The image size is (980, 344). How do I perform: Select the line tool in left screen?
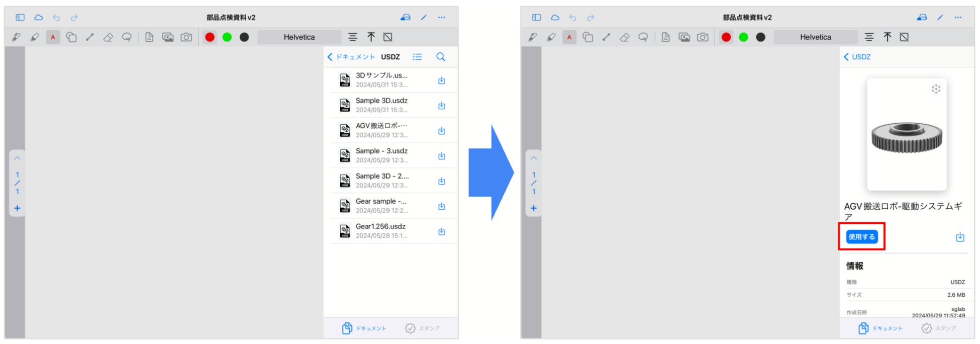click(90, 37)
